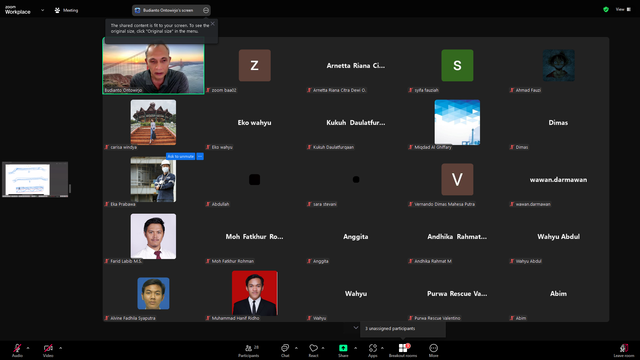
Task: Click the Wahyu Abdul tile name
Action: (558, 237)
